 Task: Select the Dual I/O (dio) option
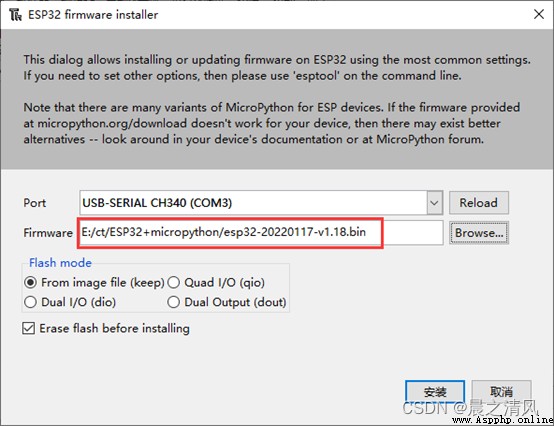(31, 302)
